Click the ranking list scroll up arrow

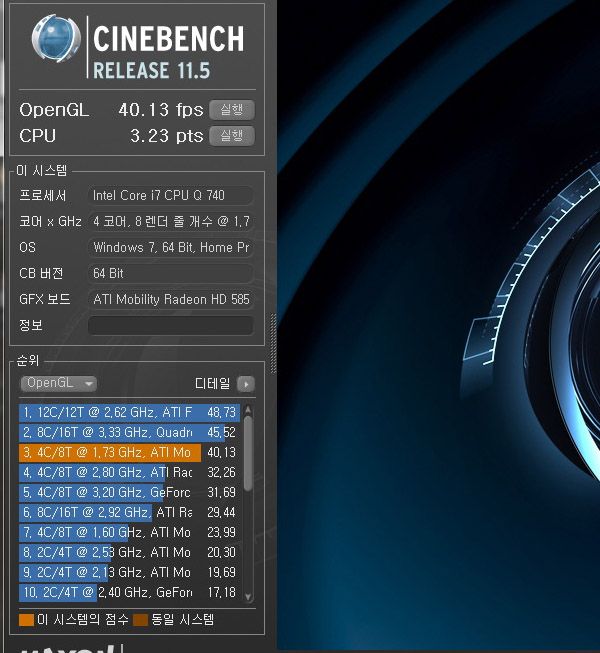point(248,409)
